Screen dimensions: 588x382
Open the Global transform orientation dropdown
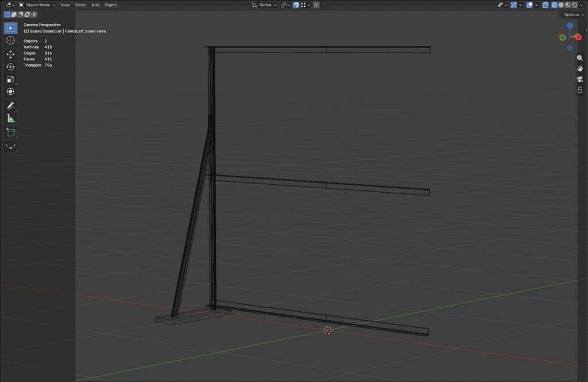pos(264,5)
